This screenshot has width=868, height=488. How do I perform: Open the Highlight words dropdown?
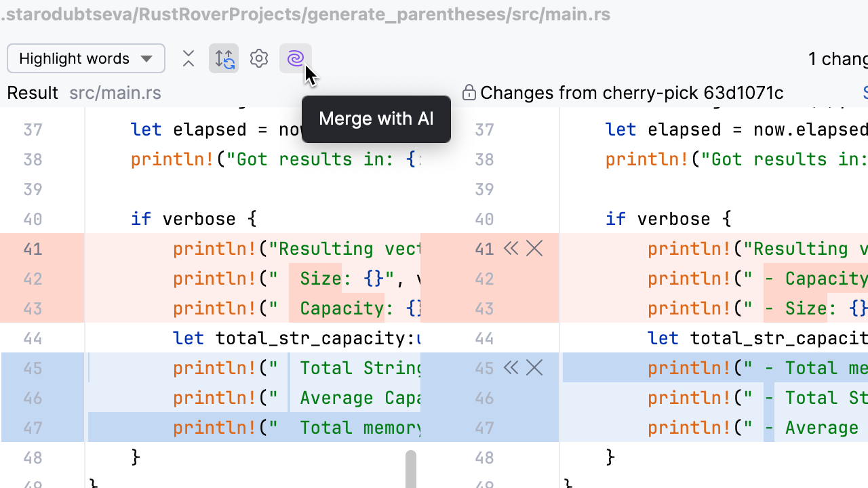(x=86, y=59)
